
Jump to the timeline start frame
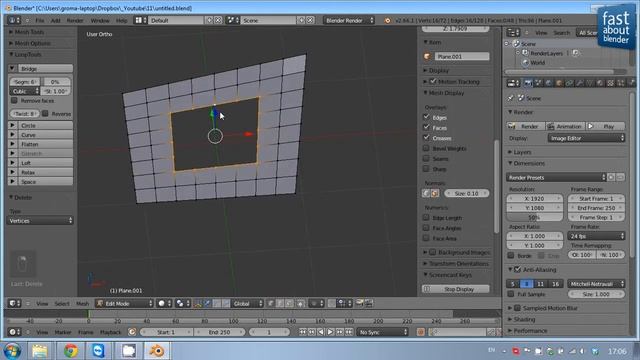pyautogui.click(x=302, y=332)
